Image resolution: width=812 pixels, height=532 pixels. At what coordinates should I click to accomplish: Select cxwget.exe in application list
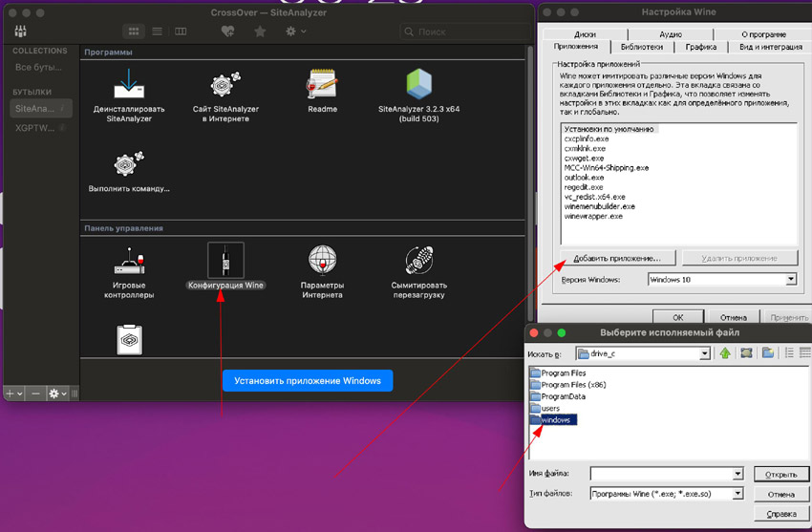point(584,159)
